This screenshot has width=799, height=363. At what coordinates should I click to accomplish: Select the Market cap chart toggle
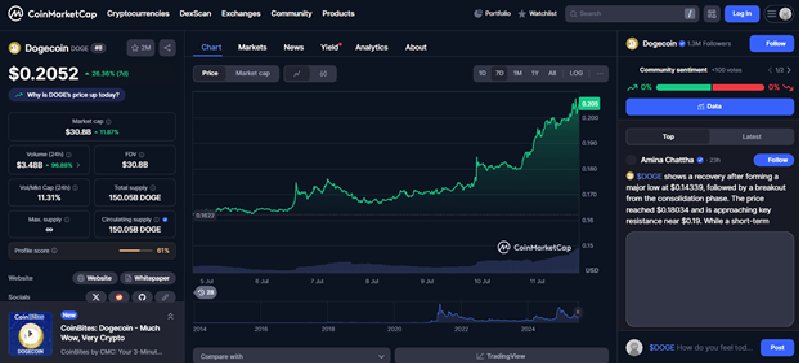coord(252,73)
